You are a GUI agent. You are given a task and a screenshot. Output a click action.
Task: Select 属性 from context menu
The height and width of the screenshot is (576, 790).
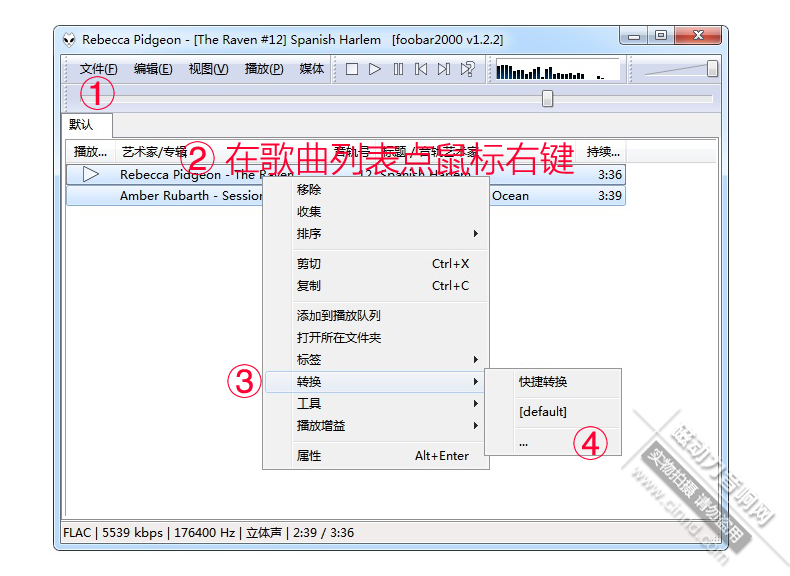[309, 456]
